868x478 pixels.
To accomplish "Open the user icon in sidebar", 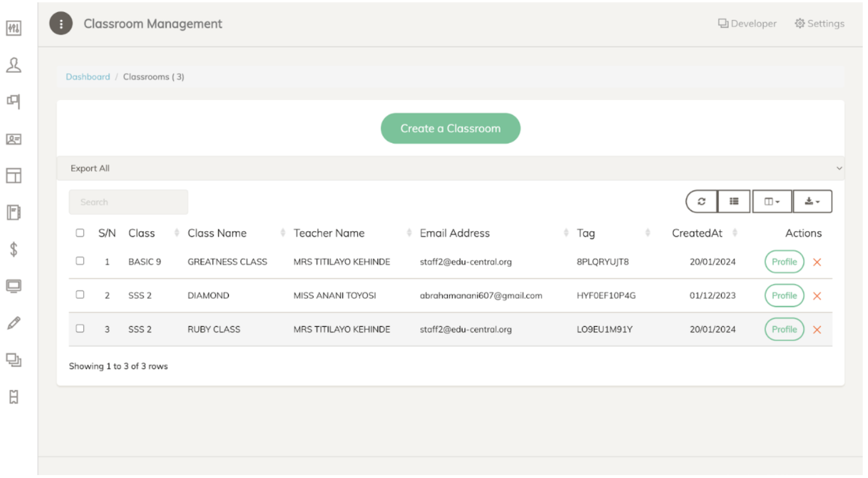I will click(x=13, y=65).
